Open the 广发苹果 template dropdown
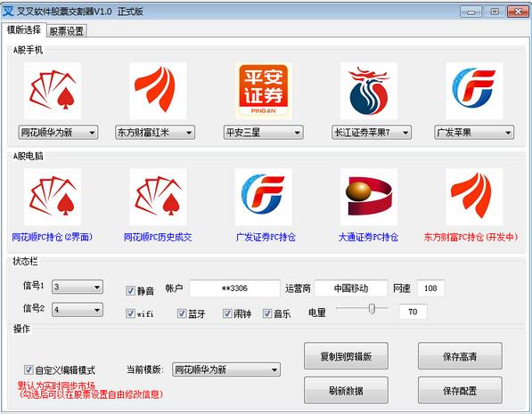The image size is (532, 414). pos(474,133)
